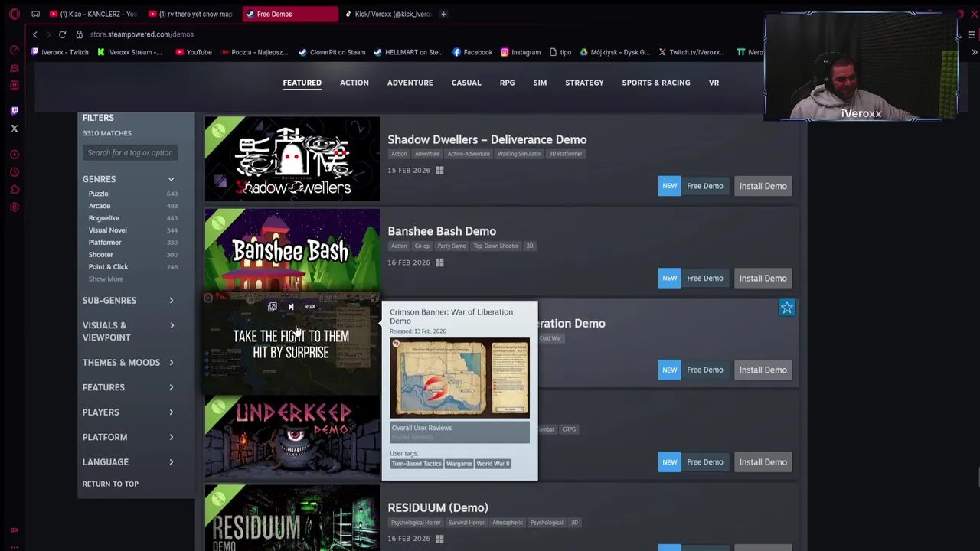Open HELLMART on Steam bookmark
This screenshot has height=551, width=980.
[409, 52]
